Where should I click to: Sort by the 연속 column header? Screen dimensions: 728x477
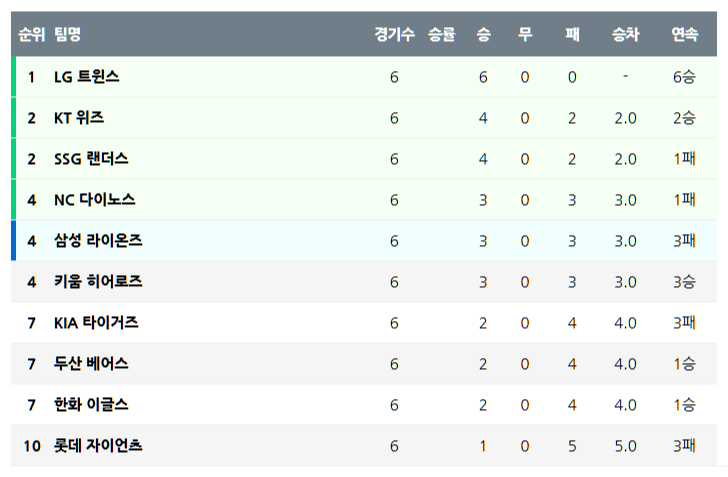(x=685, y=35)
